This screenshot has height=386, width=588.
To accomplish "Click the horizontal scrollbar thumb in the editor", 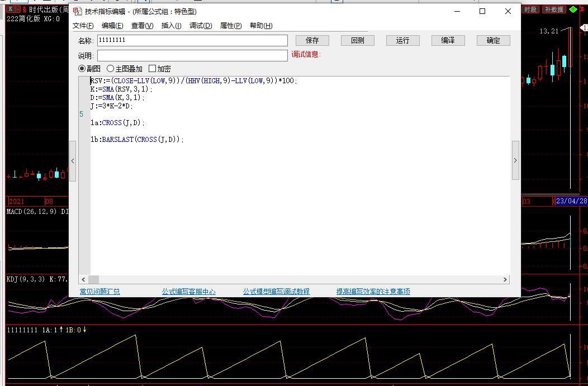I will click(94, 279).
